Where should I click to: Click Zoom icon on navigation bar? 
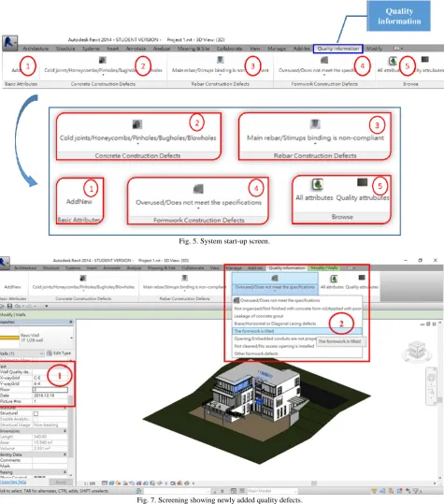tap(431, 392)
